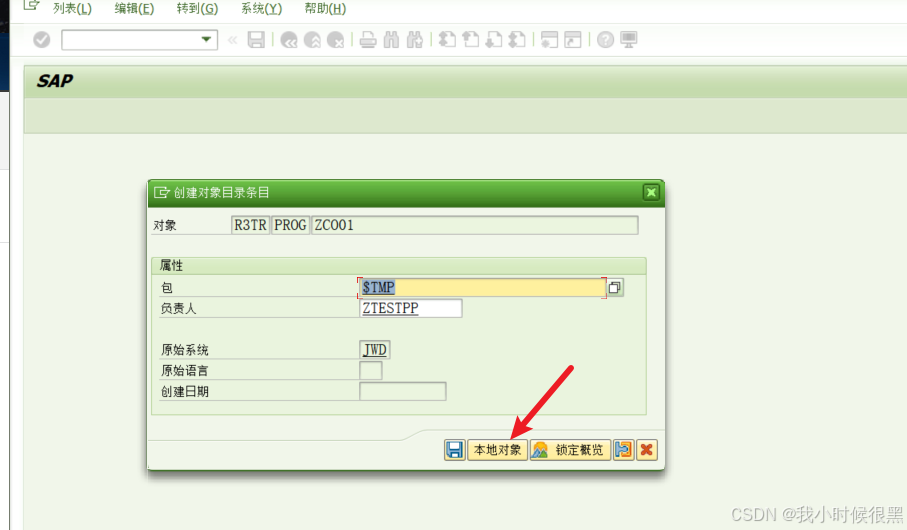
Task: Click the SAP title text
Action: [55, 81]
